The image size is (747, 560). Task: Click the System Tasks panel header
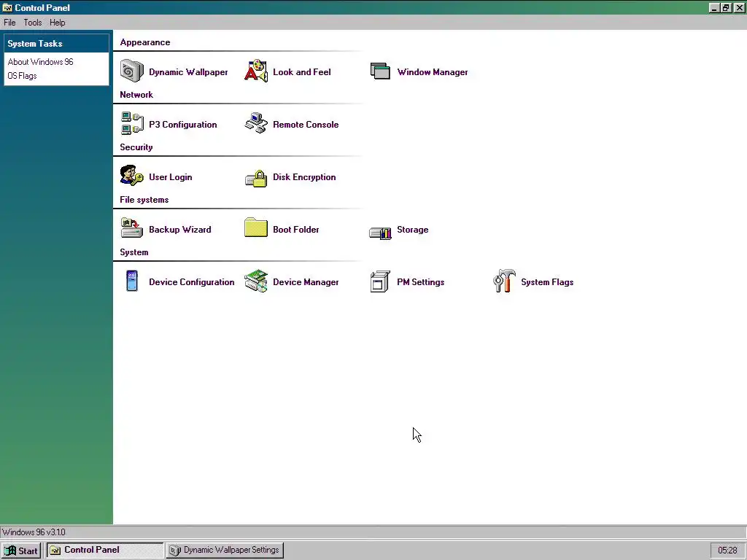pos(57,43)
